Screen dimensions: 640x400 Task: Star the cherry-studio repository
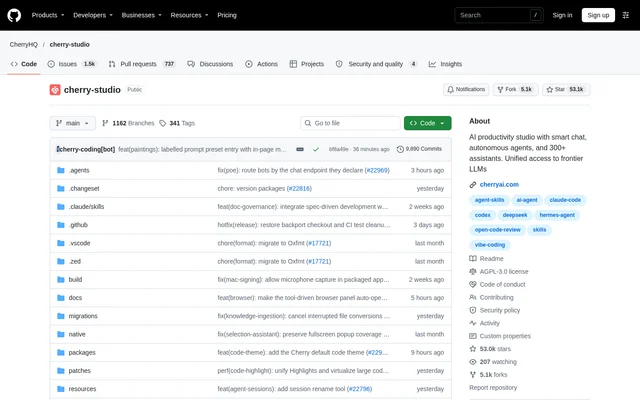[566, 89]
